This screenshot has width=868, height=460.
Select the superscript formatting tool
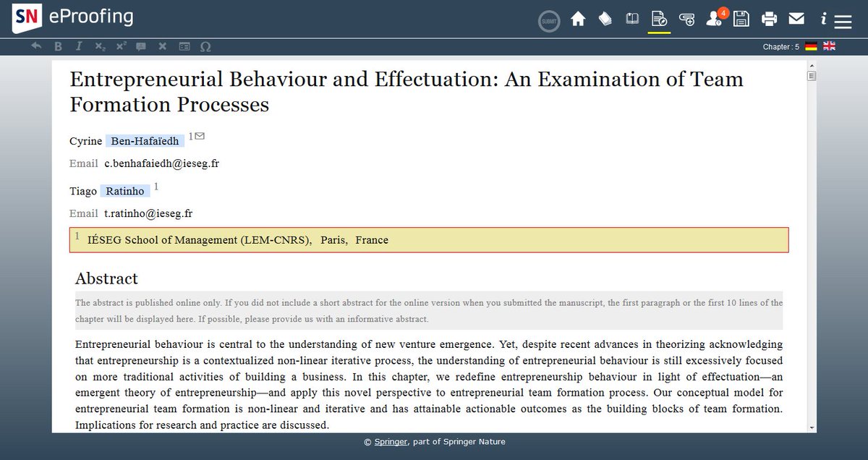(x=120, y=46)
